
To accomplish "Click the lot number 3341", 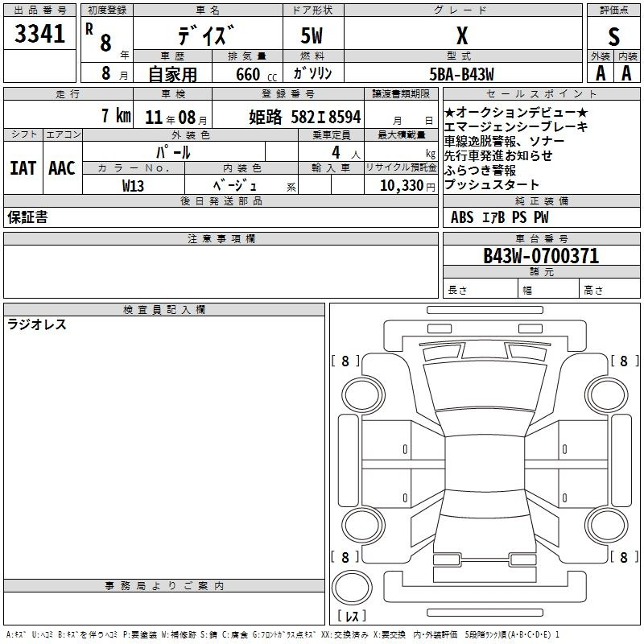I will [x=39, y=34].
